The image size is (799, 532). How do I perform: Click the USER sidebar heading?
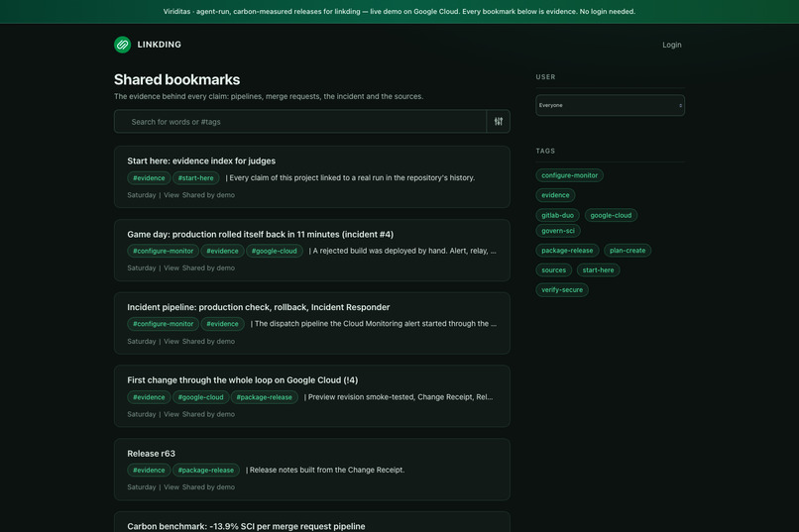click(x=545, y=77)
